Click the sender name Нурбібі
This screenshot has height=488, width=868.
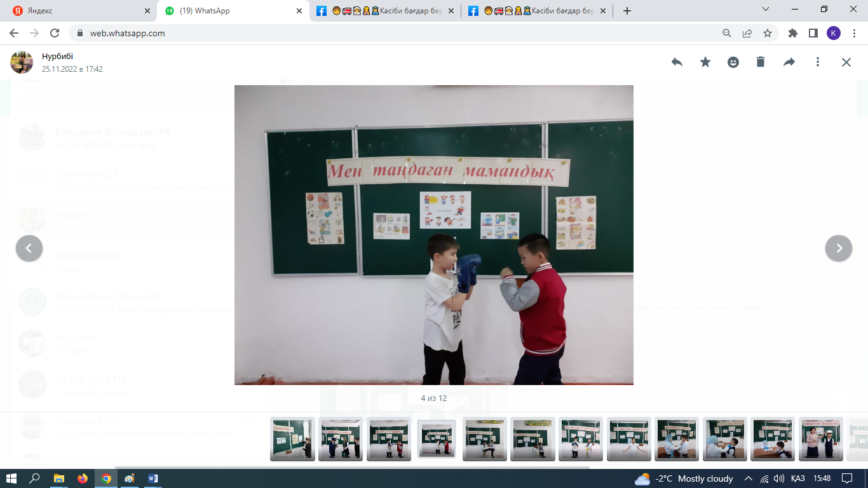tap(57, 56)
